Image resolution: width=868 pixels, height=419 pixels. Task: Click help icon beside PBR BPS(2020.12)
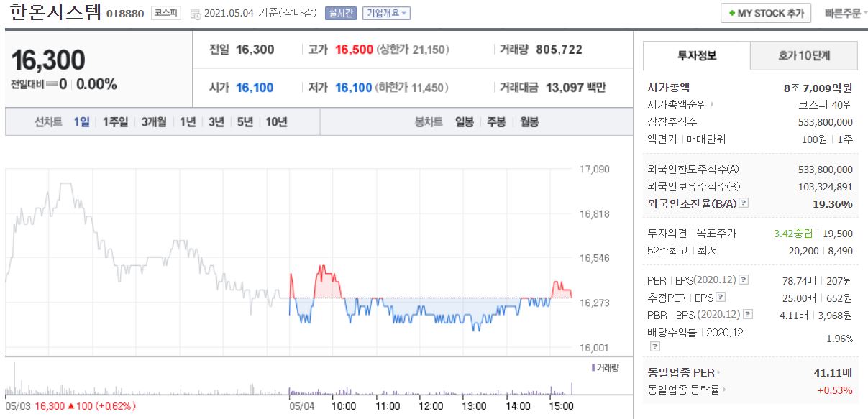[x=749, y=314]
